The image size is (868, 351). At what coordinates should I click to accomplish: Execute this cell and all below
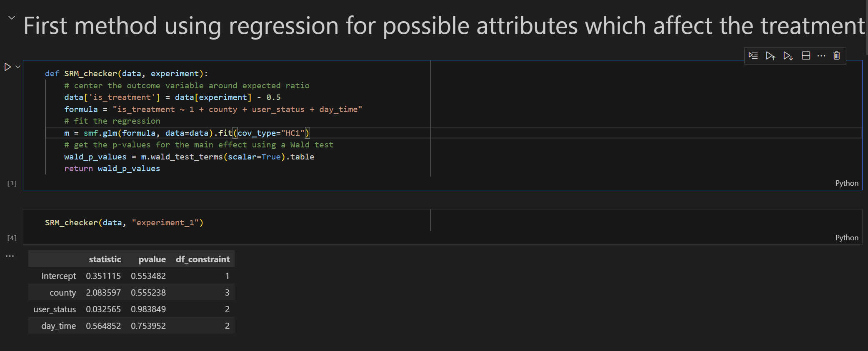pos(788,56)
